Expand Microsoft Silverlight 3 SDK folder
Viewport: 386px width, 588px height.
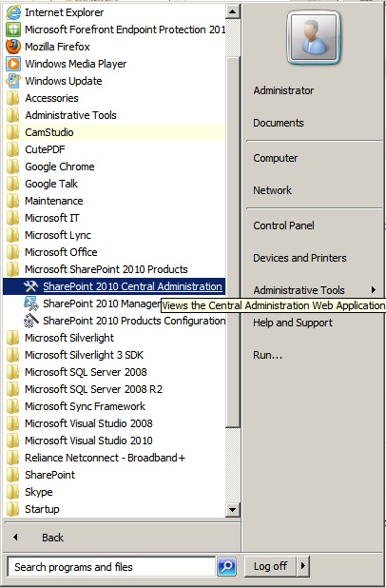click(x=114, y=355)
